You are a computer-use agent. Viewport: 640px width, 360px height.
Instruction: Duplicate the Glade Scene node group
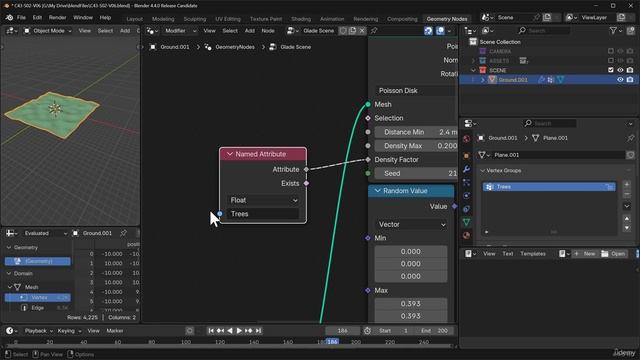point(353,31)
